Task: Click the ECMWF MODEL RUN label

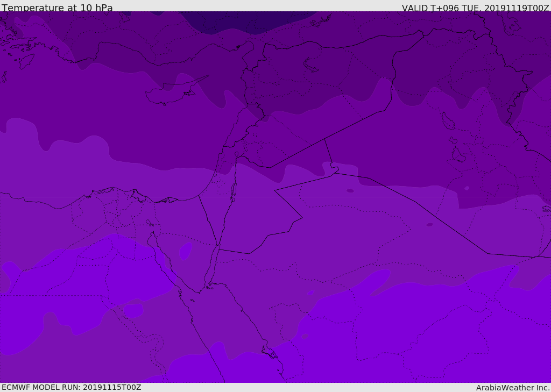Action: [x=71, y=387]
